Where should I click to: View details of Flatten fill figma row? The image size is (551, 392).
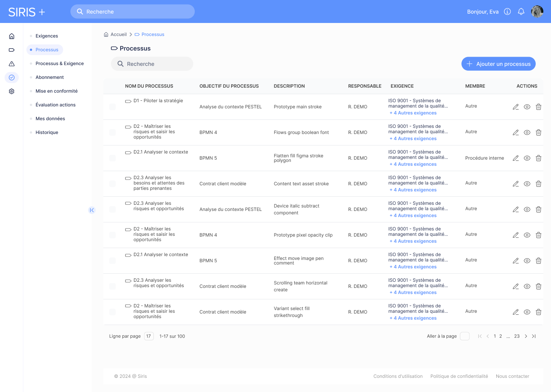coord(527,158)
